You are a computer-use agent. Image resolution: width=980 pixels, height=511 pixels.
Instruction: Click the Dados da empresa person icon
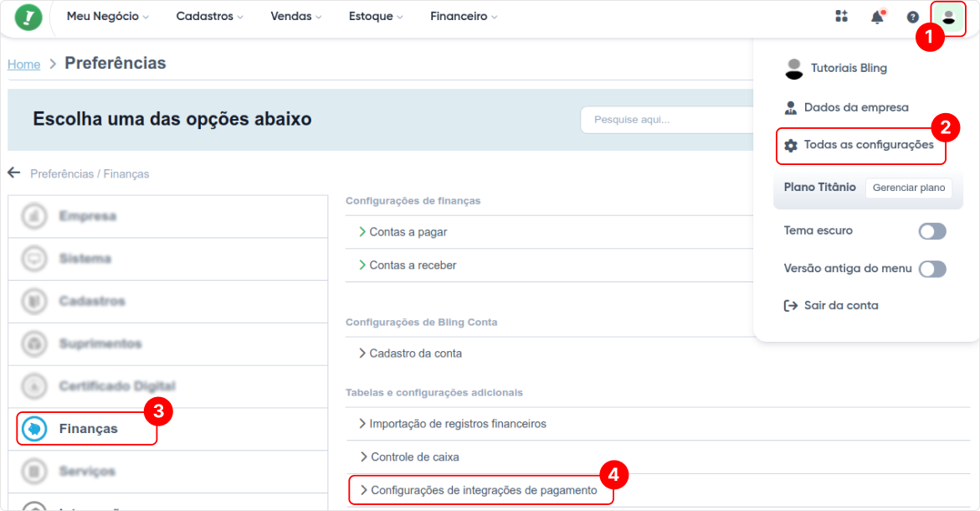click(x=791, y=107)
